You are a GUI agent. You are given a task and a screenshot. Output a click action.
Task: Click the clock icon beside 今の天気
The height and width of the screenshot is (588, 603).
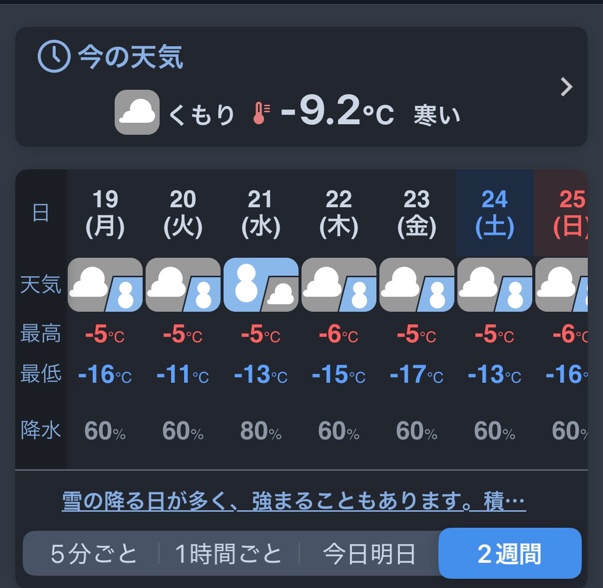54,56
